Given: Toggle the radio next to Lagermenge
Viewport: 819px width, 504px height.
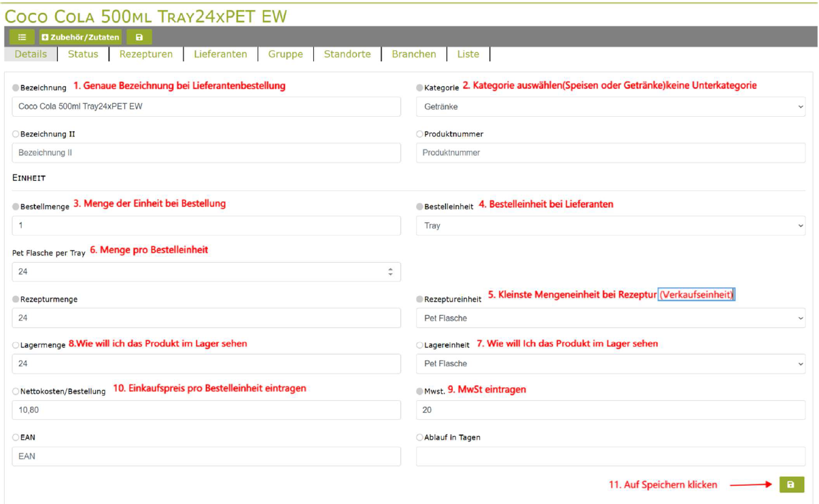Looking at the screenshot, I should coord(16,345).
